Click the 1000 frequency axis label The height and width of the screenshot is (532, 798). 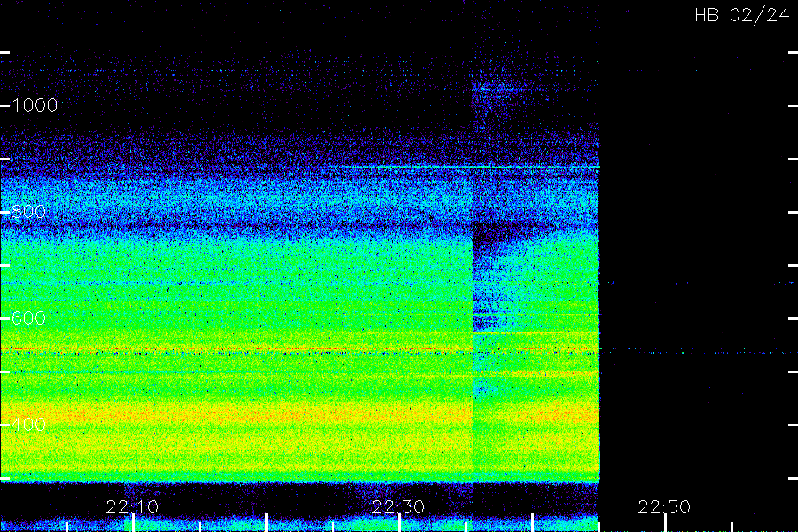[x=35, y=106]
